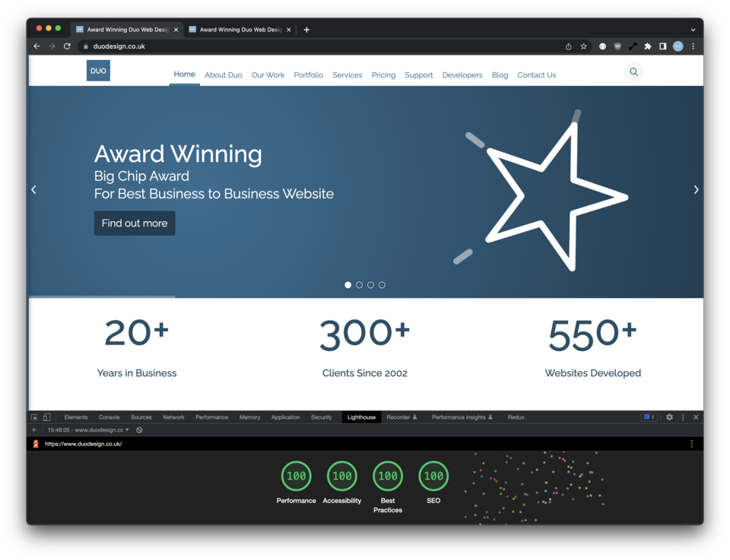Viewport: 730px width, 560px height.
Task: Activate the inspect element picker
Action: pos(34,417)
